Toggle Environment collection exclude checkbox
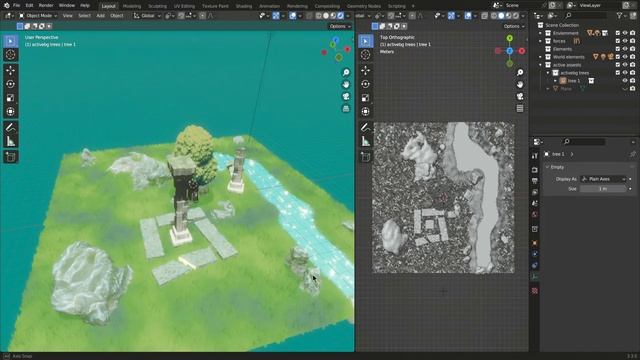 [618, 33]
